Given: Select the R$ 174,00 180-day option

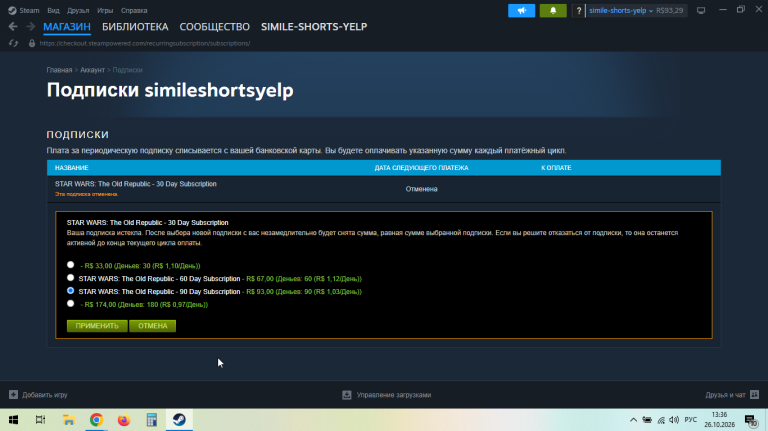Looking at the screenshot, I should coord(71,304).
